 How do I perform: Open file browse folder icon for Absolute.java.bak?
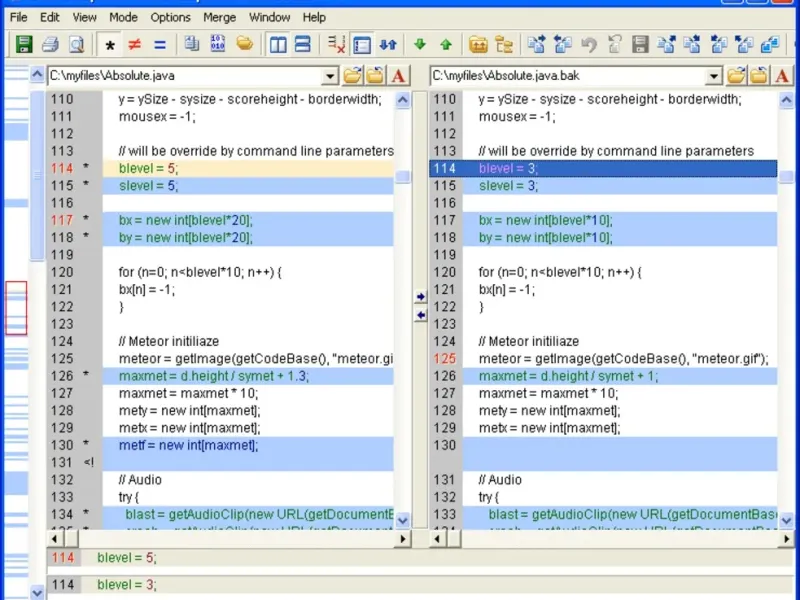point(736,75)
